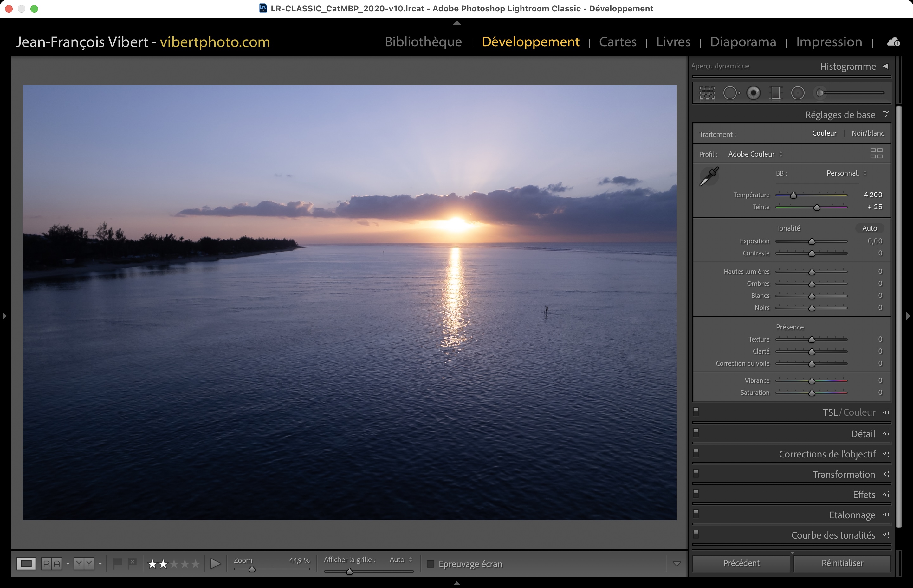
Task: Toggle the Détail panel on/off switch
Action: click(x=696, y=432)
